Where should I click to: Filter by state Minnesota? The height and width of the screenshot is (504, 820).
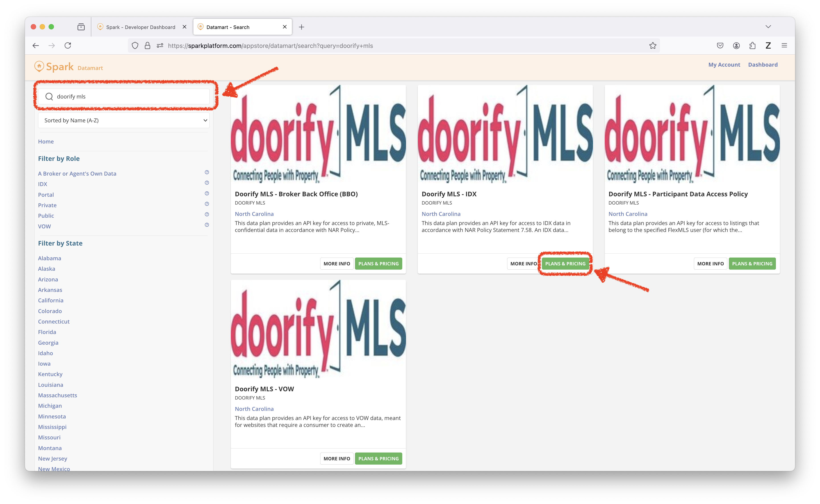[52, 416]
